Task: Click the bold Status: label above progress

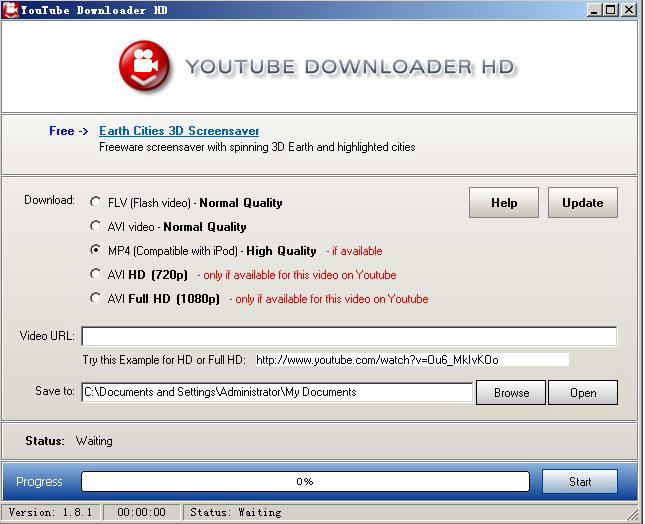Action: pyautogui.click(x=45, y=441)
